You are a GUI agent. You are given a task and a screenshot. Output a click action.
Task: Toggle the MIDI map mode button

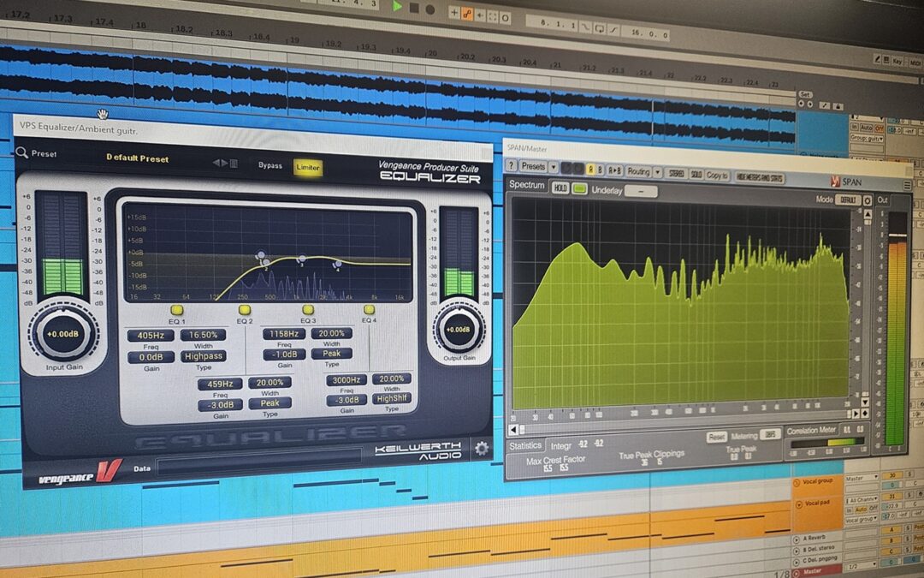click(x=915, y=63)
